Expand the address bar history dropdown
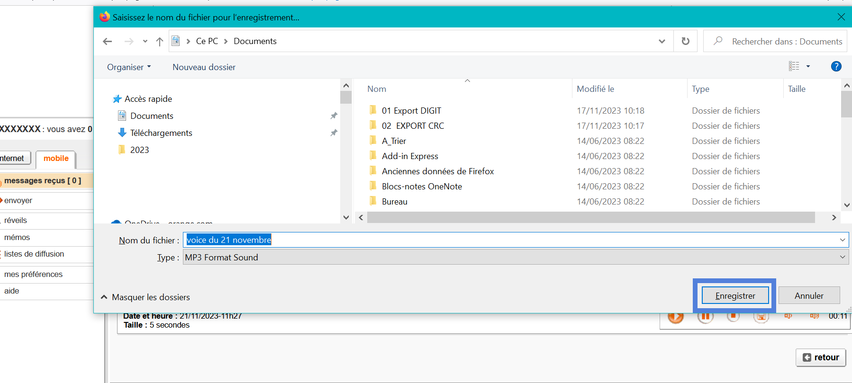 coord(662,41)
